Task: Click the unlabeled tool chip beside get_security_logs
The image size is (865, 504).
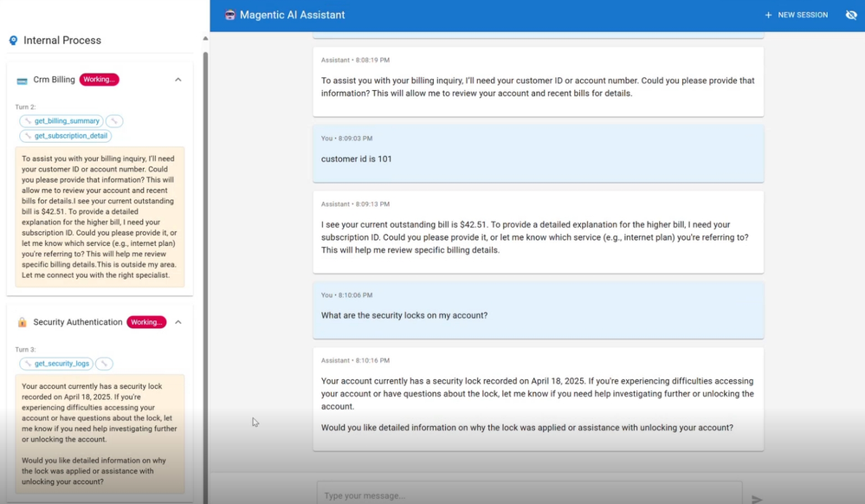Action: tap(104, 363)
